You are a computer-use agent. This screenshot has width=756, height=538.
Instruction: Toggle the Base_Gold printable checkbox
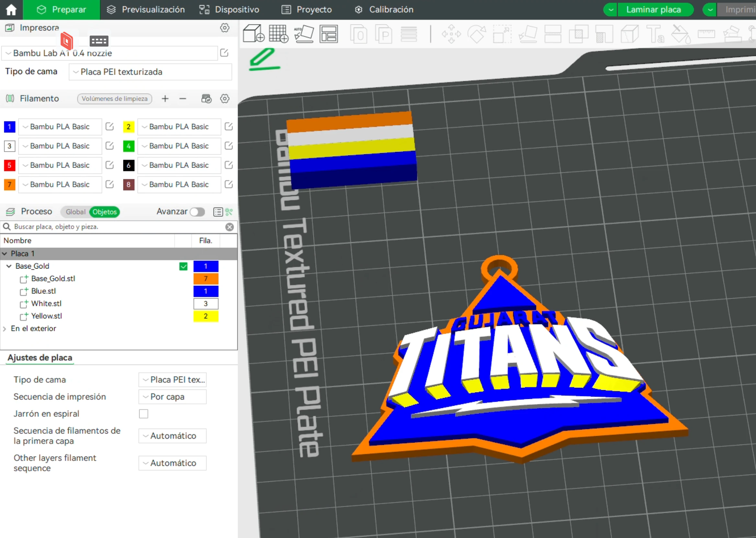(183, 266)
